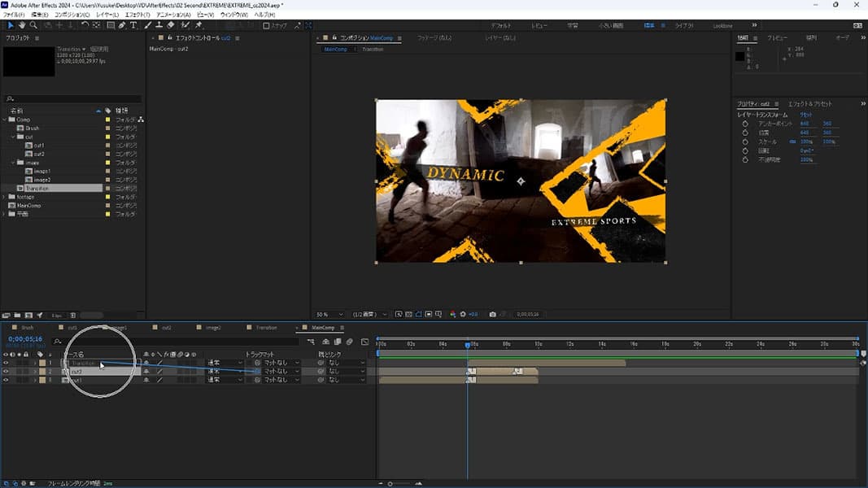Select the Puppet Pin tool

198,25
